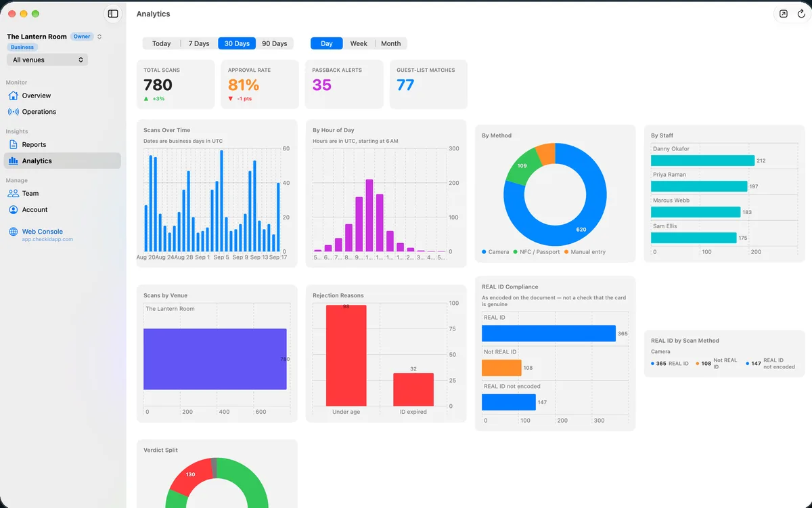Viewport: 812px width, 508px height.
Task: Select the 30 Days range
Action: click(237, 43)
